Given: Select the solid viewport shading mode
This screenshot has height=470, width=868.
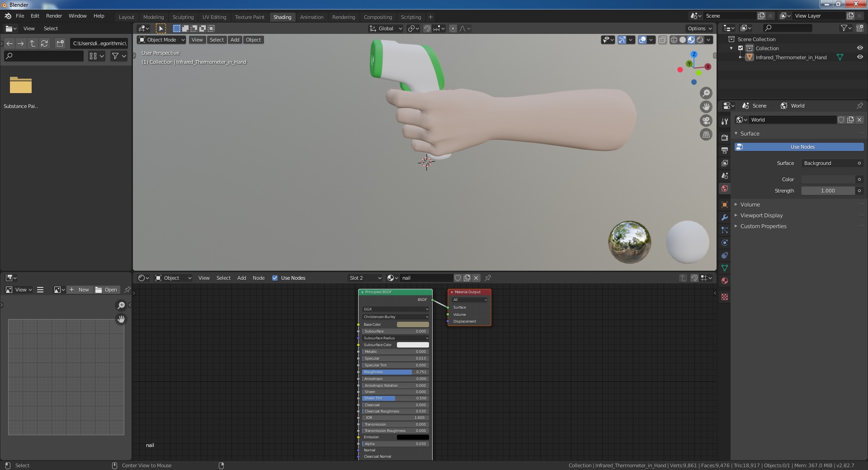Looking at the screenshot, I should click(683, 40).
